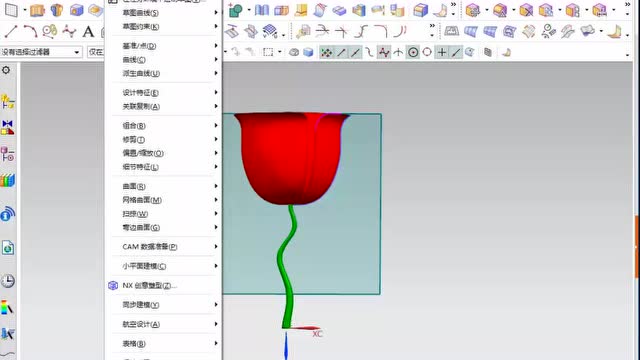640x360 pixels.
Task: Click the yellow stepped-block feature icon
Action: (301, 10)
